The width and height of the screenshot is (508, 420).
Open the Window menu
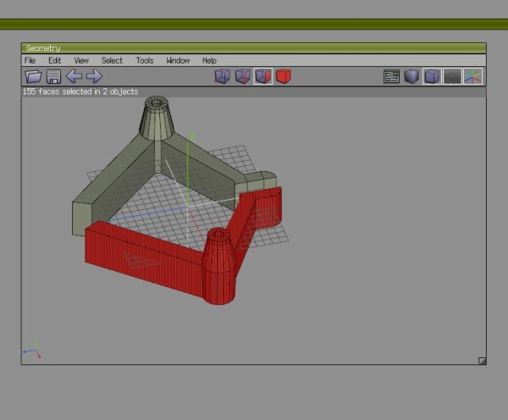178,61
